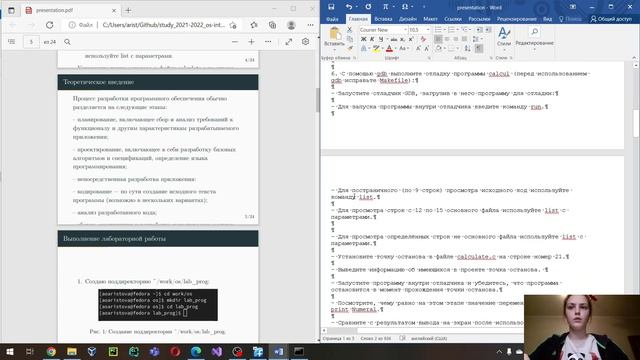
Task: Undo the last action in Word
Action: click(x=348, y=7)
